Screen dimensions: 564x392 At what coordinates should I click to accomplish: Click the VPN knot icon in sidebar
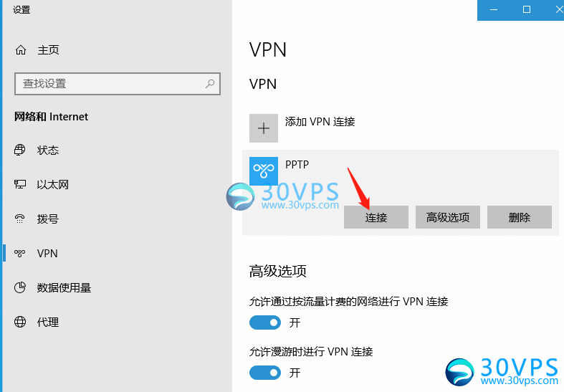[x=20, y=253]
